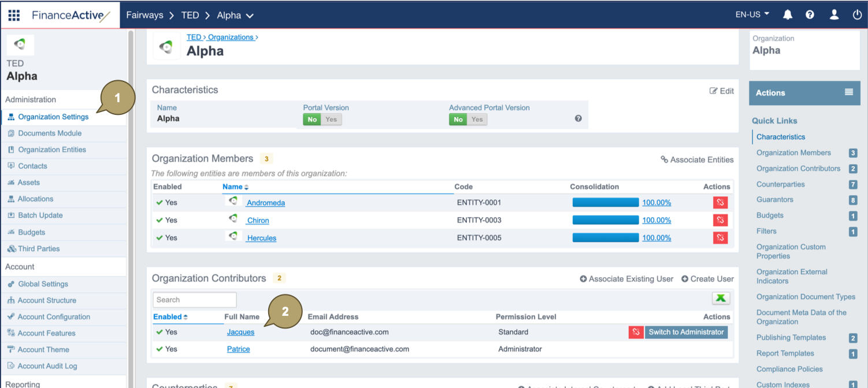This screenshot has width=868, height=388.
Task: Open Documents Module in the sidebar
Action: click(x=50, y=133)
